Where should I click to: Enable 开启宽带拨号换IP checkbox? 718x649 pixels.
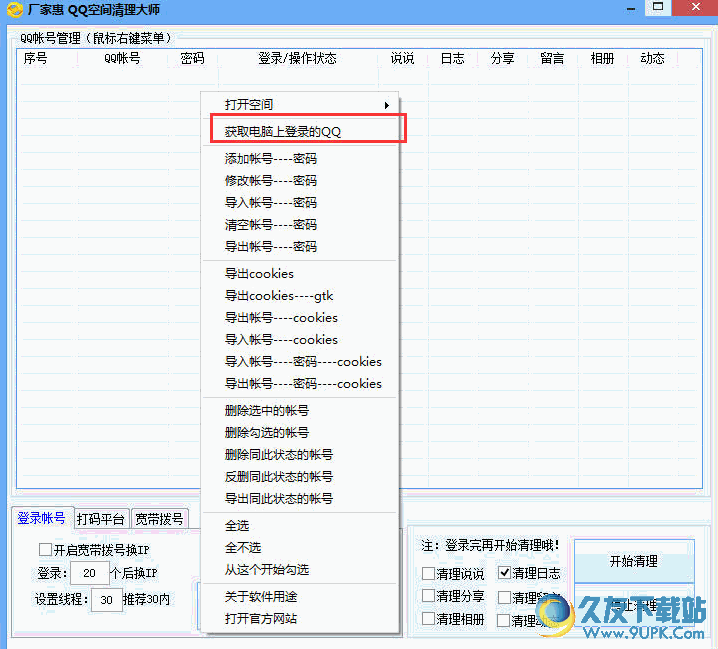45,550
